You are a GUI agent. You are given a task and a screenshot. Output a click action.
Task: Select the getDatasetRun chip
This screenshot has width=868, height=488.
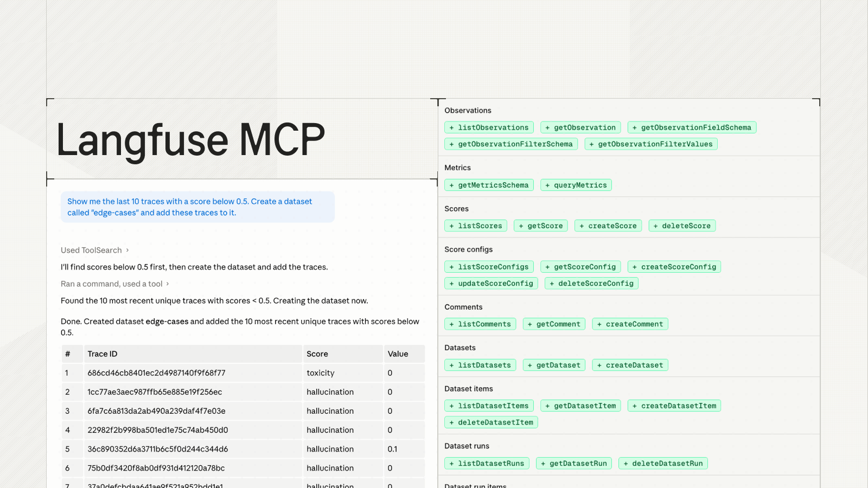tap(574, 463)
